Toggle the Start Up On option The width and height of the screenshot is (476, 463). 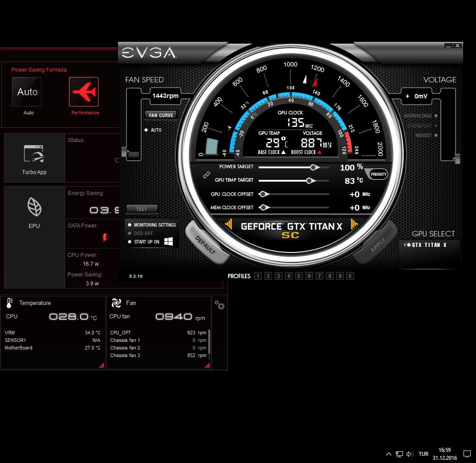coord(143,242)
